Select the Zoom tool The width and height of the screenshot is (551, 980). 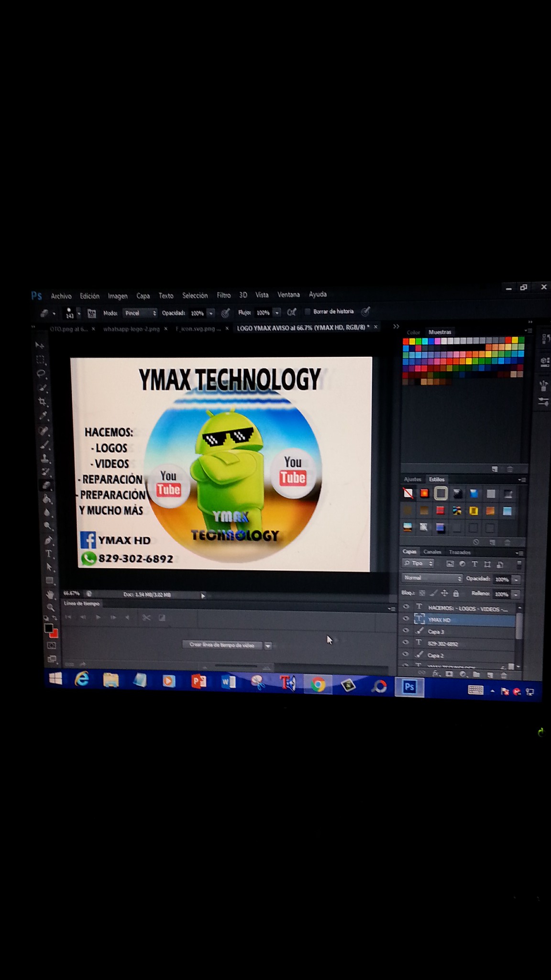[x=50, y=608]
